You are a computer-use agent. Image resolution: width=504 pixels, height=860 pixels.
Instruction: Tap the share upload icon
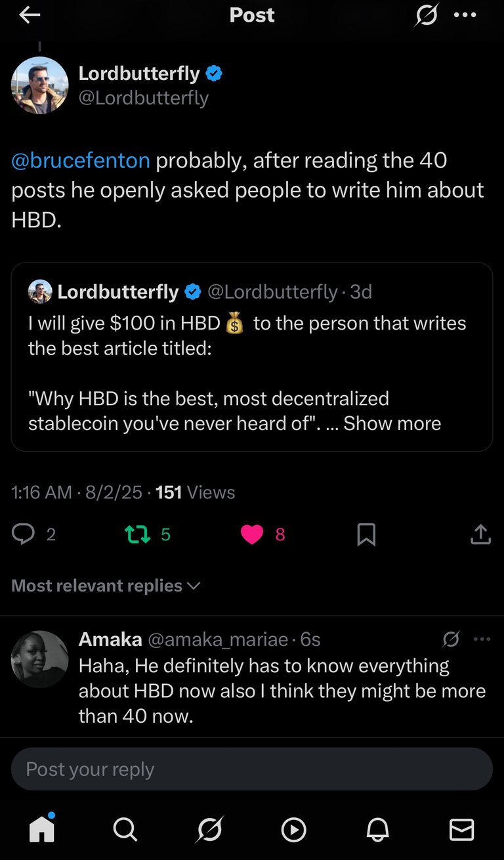(x=480, y=534)
